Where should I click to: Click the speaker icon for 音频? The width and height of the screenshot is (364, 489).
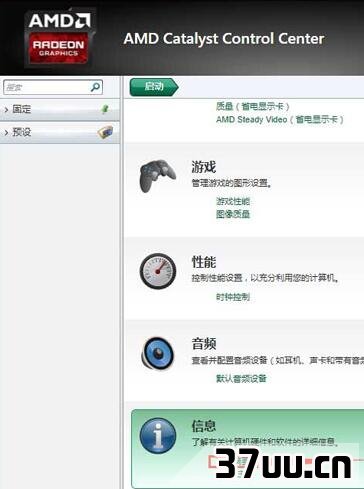tap(158, 353)
